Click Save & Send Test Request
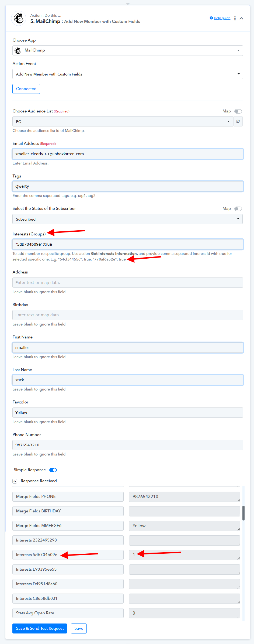Viewport: 254px width, 644px height. click(x=40, y=628)
